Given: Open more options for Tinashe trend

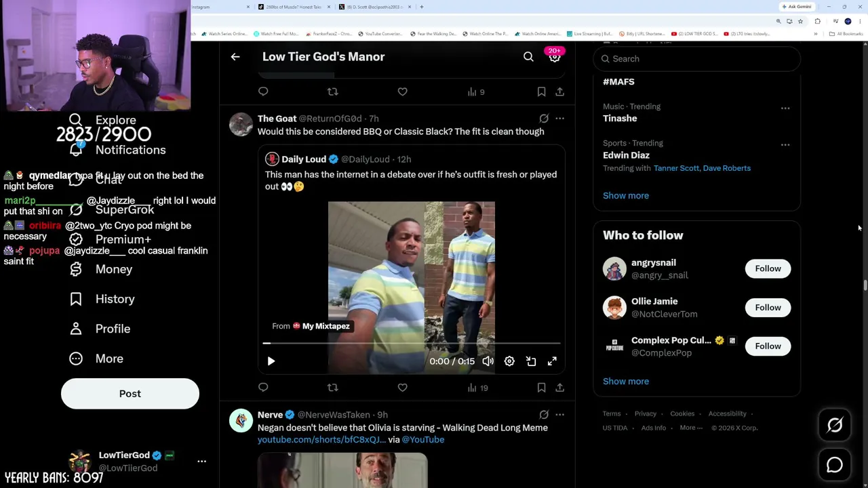Looking at the screenshot, I should pyautogui.click(x=785, y=108).
